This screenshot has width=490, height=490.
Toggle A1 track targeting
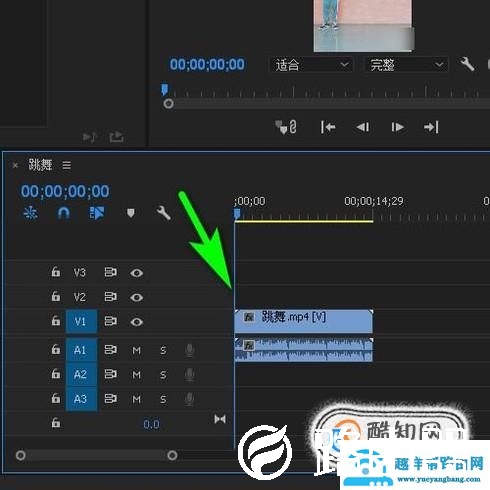coord(81,350)
